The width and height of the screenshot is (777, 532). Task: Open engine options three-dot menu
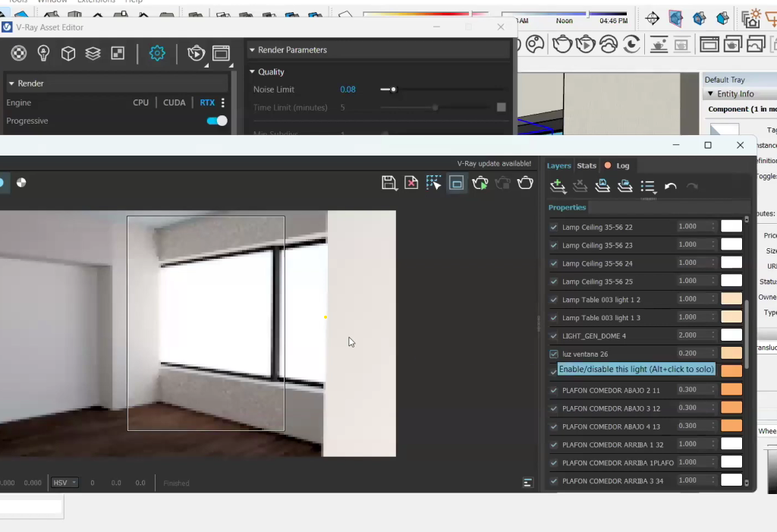point(223,102)
